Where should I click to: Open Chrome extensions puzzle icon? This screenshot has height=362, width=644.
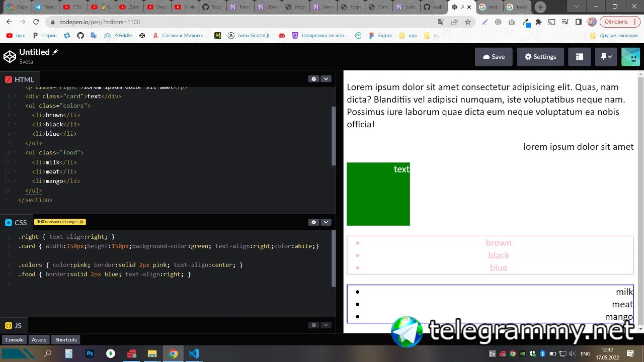539,22
